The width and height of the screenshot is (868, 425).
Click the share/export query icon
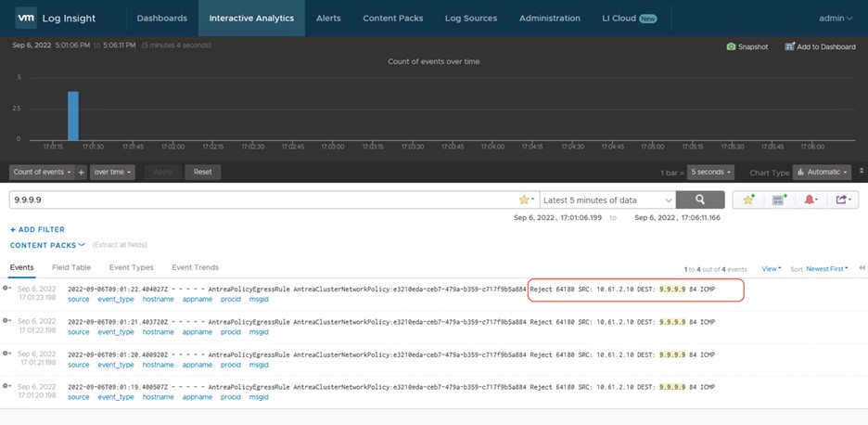tap(841, 200)
